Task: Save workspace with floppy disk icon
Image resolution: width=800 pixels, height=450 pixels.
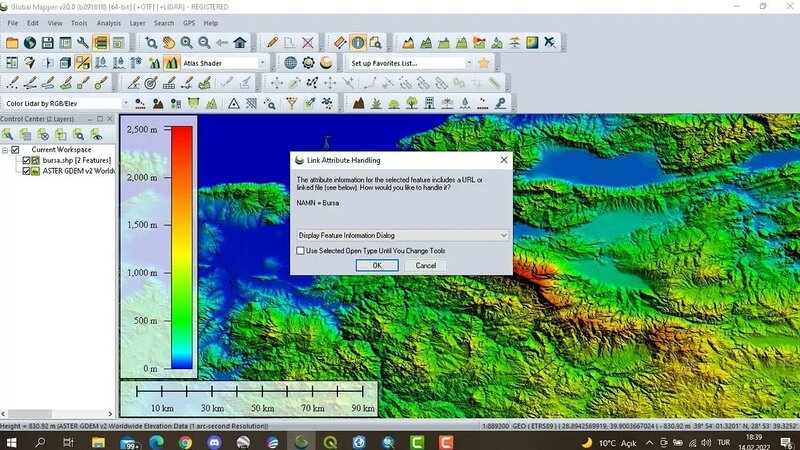Action: tap(47, 43)
